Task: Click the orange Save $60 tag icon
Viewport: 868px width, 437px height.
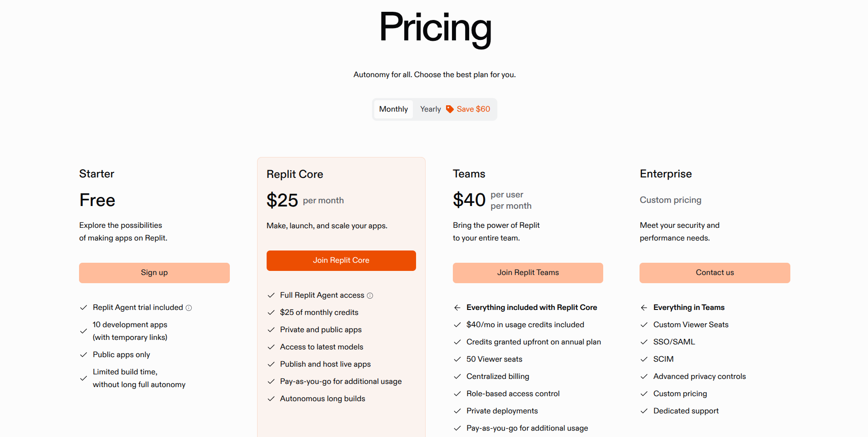Action: (450, 109)
